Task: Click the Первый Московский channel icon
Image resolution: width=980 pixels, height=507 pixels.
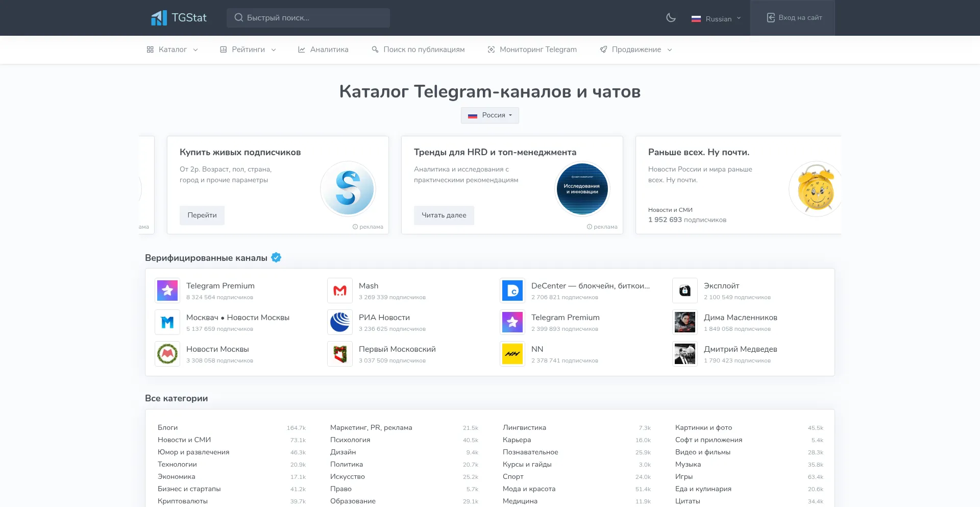Action: [x=340, y=354]
